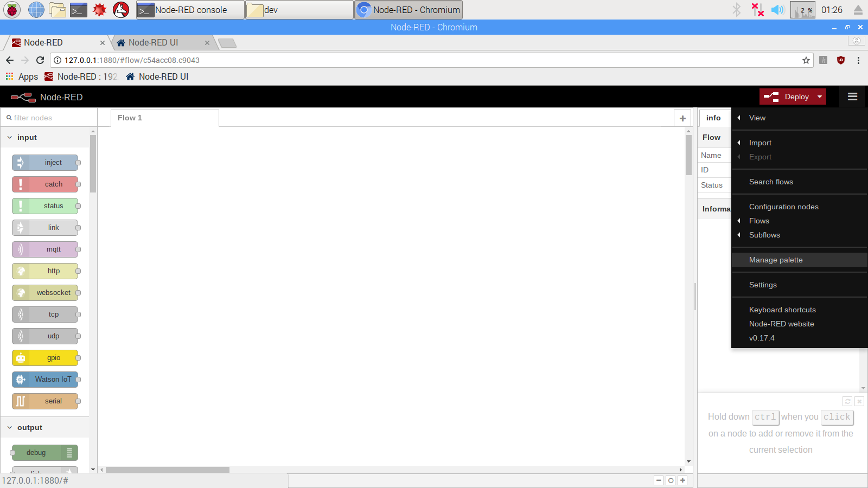
Task: Select the link input node
Action: point(45,228)
